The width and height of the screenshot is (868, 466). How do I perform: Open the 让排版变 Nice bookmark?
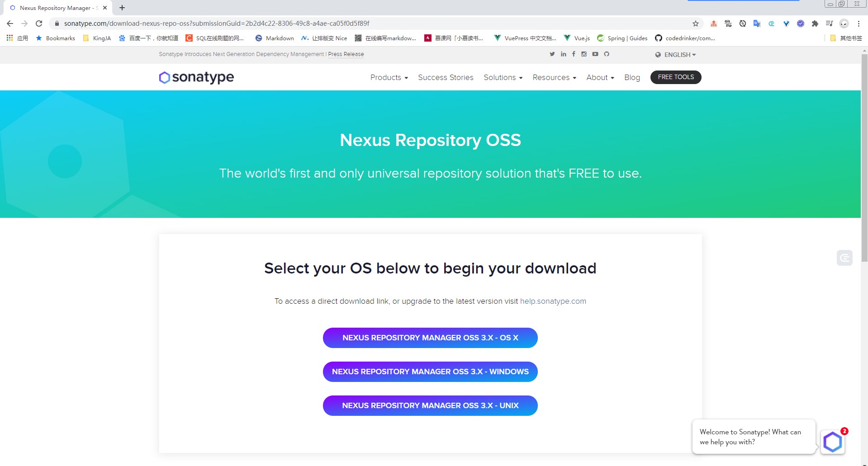tap(324, 38)
